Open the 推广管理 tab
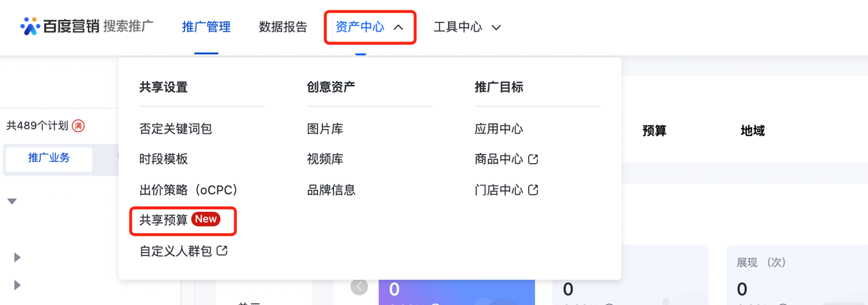Viewport: 868px width, 305px height. 206,27
